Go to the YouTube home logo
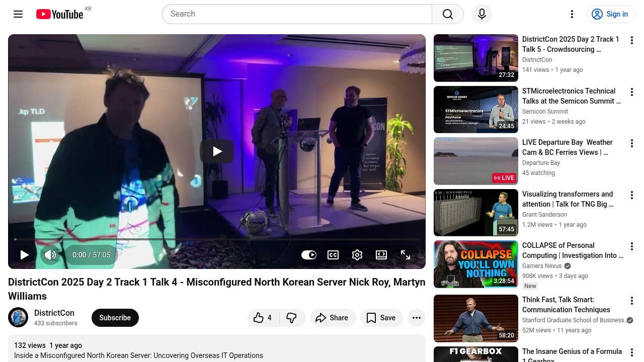The image size is (644, 362). pos(59,14)
